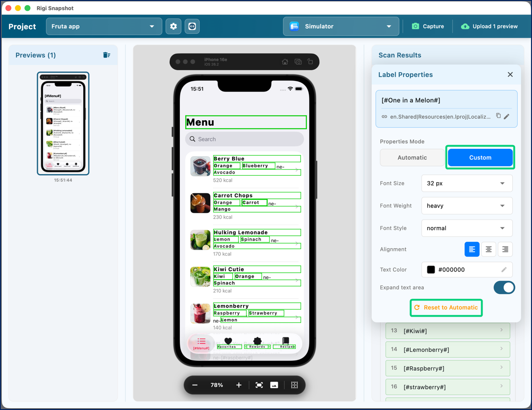532x410 pixels.
Task: Open project settings gear icon
Action: point(173,26)
